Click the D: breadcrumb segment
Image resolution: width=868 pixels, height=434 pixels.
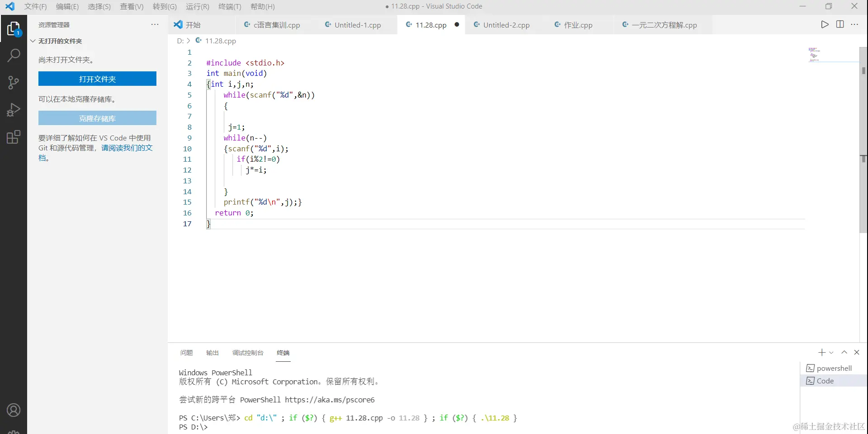coord(180,41)
